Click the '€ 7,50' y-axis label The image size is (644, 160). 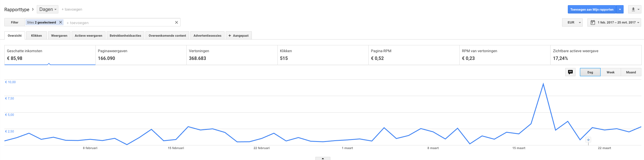[9, 98]
